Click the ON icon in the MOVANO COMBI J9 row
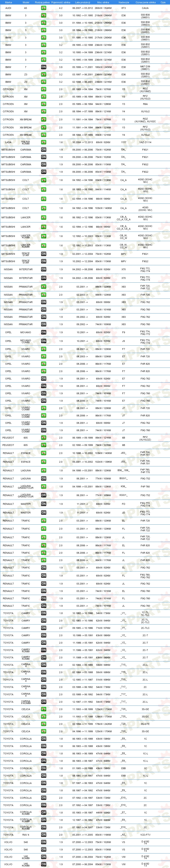The image size is (170, 868). click(x=43, y=341)
